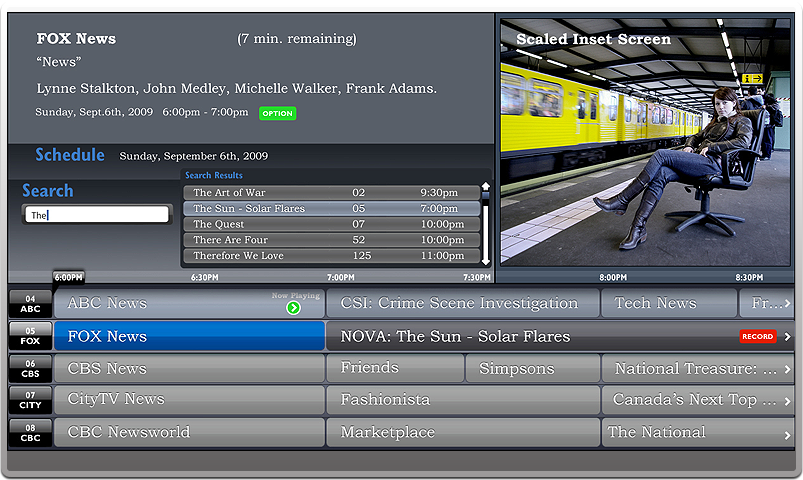Screen dimensions: 803x480
Task: Click the red RECORD button
Action: pyautogui.click(x=758, y=336)
